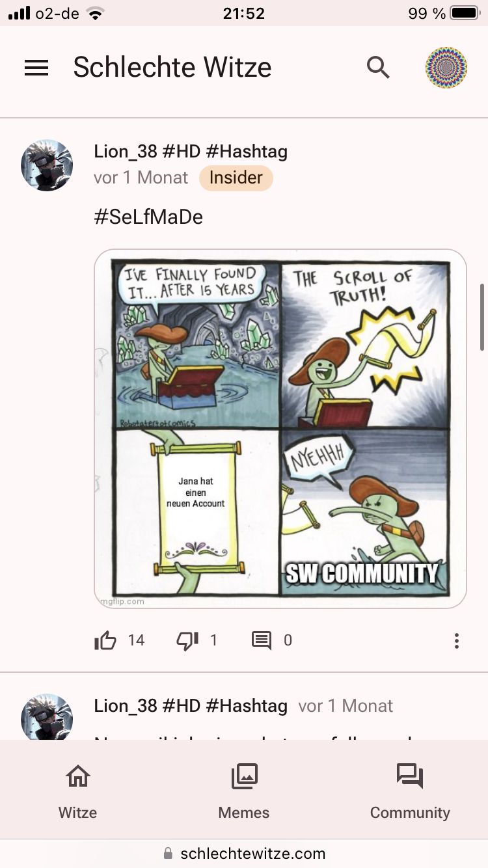The width and height of the screenshot is (488, 868).
Task: Click the page scrollbar on the right edge
Action: click(x=482, y=317)
